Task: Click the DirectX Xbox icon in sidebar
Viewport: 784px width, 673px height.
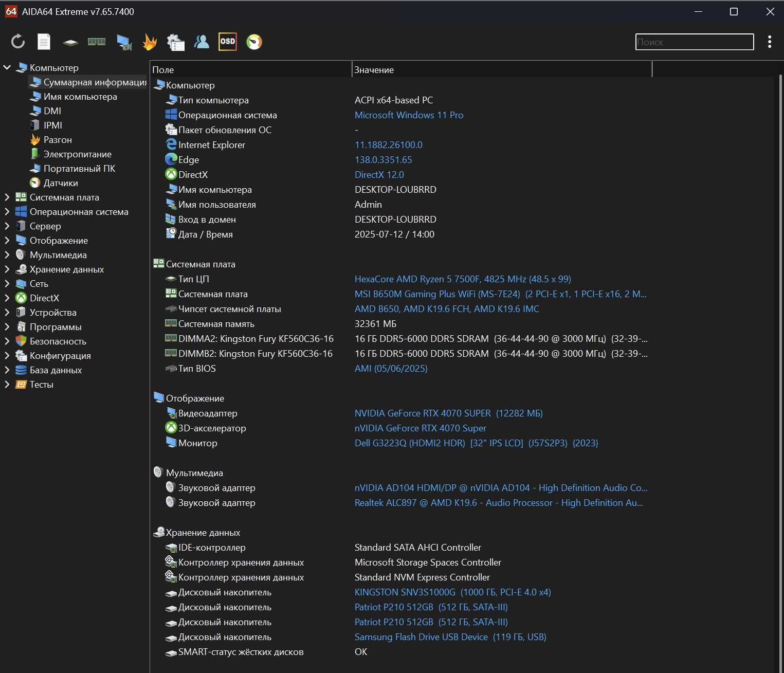Action: pos(21,298)
